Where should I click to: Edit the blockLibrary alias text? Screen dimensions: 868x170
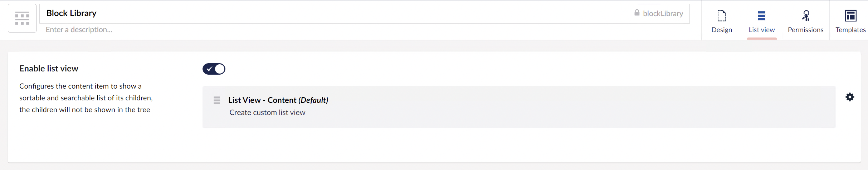pyautogui.click(x=663, y=14)
